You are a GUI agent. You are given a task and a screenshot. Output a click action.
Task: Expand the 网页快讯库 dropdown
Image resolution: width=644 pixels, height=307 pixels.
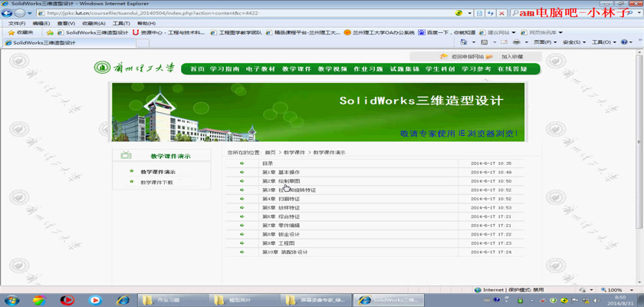tap(560, 32)
